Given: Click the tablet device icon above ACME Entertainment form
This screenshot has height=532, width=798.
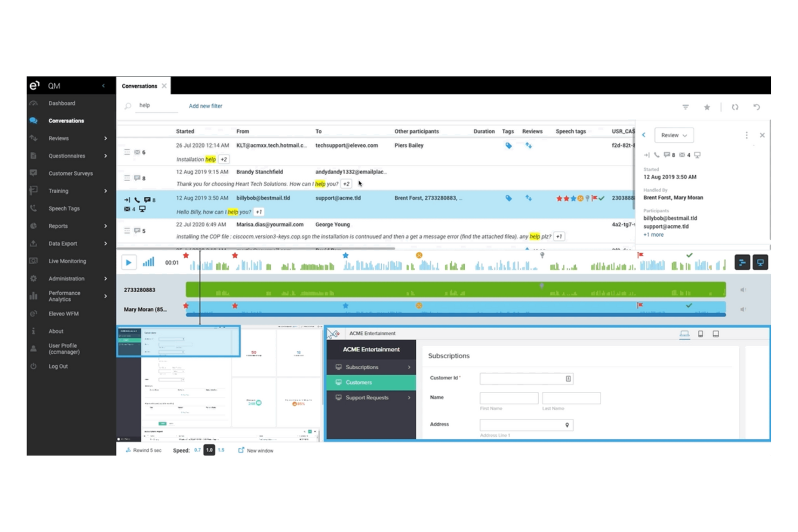Looking at the screenshot, I should coord(700,334).
